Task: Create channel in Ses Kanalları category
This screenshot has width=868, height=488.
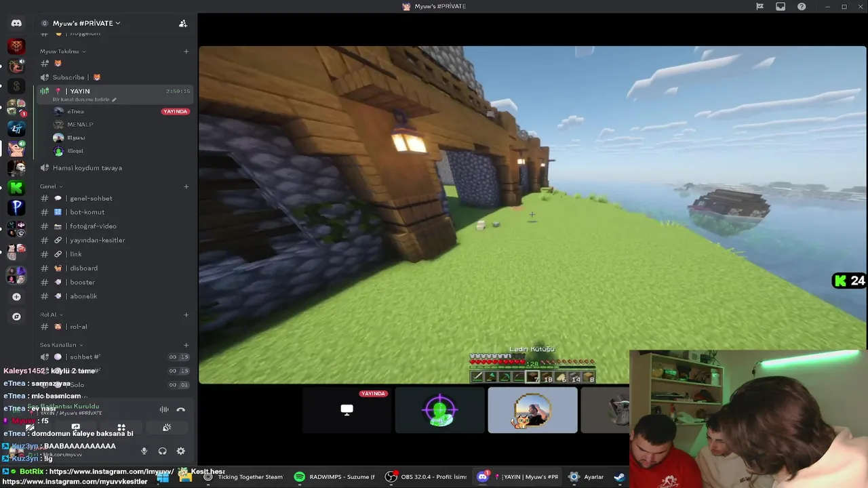Action: pyautogui.click(x=186, y=345)
